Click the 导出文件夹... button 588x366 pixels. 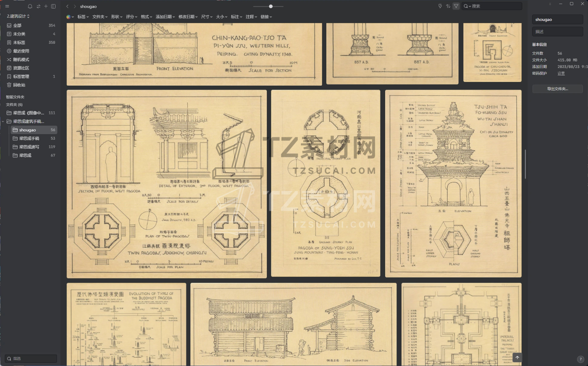[557, 89]
